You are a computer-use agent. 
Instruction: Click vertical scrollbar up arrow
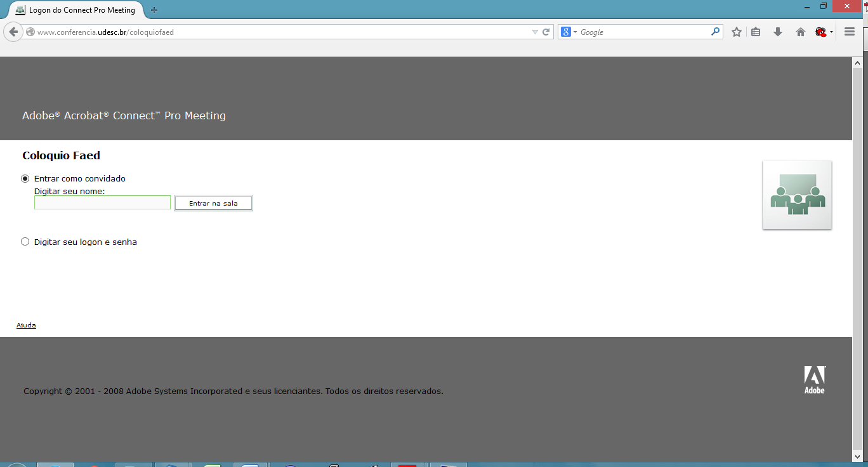click(858, 63)
